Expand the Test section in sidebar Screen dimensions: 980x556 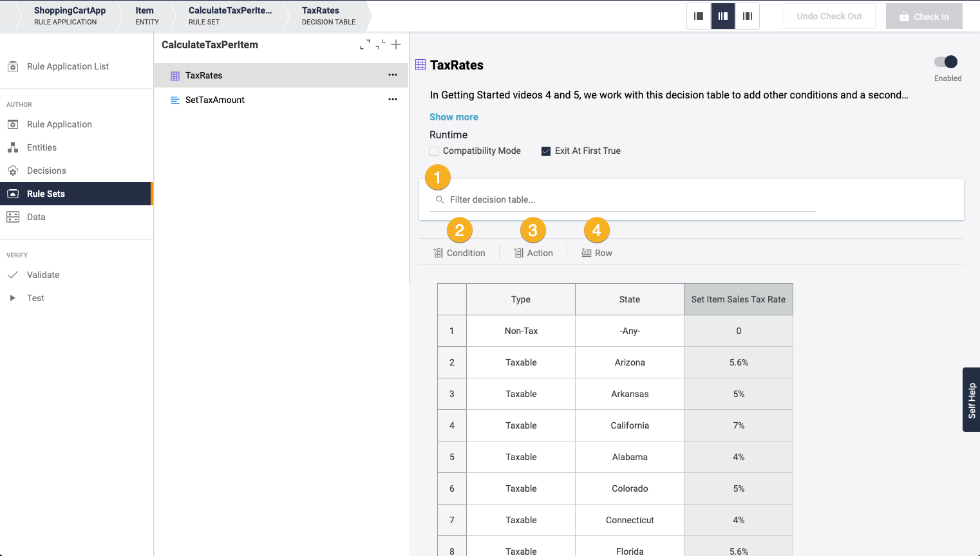point(12,298)
